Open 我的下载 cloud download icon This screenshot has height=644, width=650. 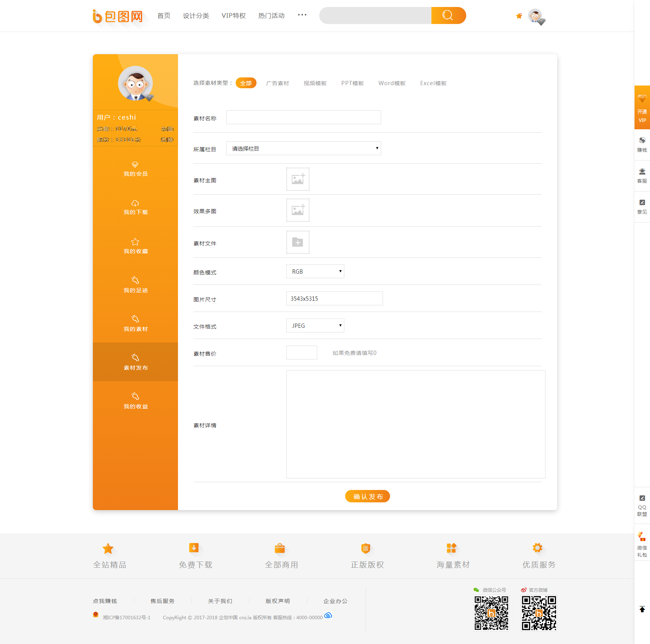click(135, 203)
